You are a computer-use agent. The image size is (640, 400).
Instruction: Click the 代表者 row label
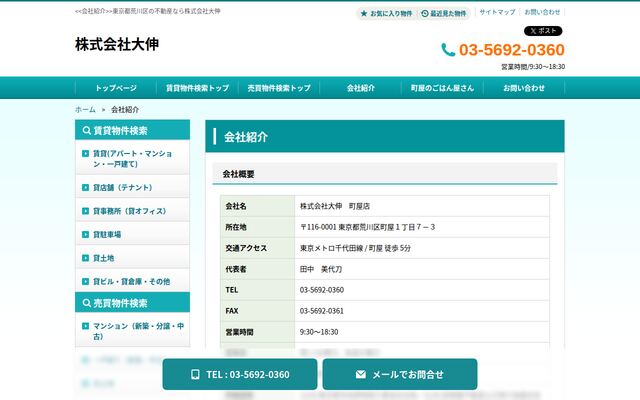236,269
